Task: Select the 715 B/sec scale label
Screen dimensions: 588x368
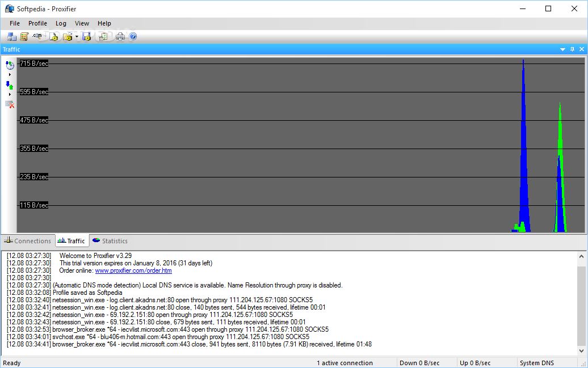Action: 33,63
